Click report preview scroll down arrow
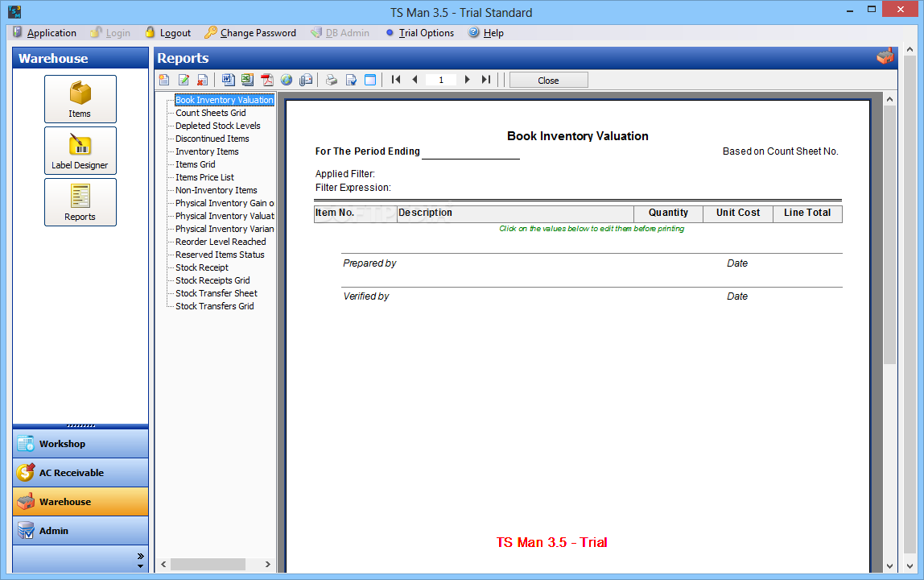The width and height of the screenshot is (924, 580). 890,565
